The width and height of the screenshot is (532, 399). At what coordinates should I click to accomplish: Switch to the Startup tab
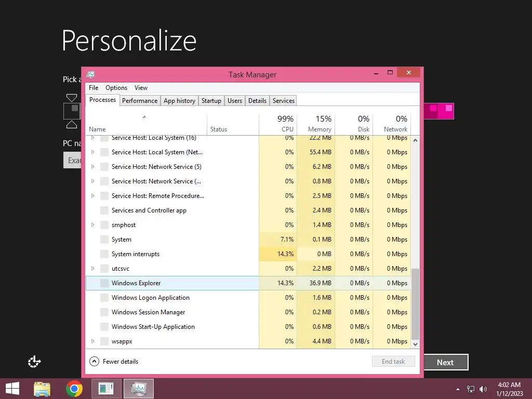point(211,100)
